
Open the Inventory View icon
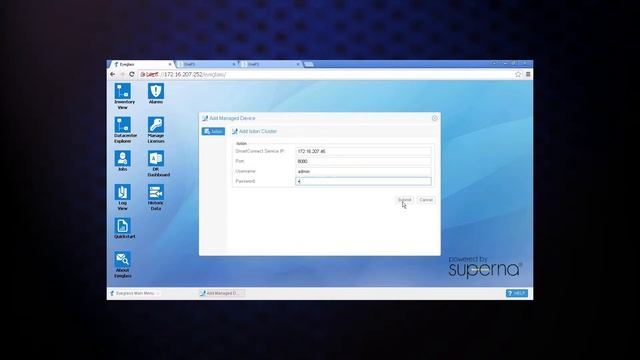[122, 91]
